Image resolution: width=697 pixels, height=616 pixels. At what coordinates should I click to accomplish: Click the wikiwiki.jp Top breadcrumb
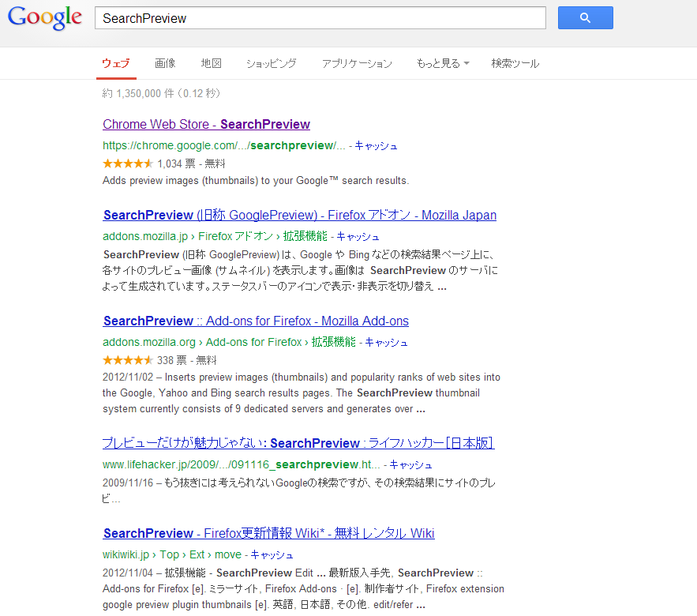coord(170,554)
